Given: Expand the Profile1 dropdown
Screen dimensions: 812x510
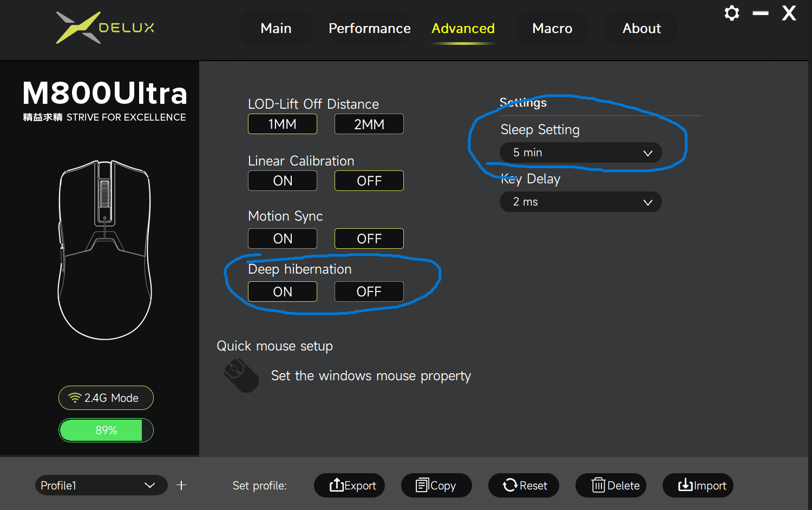Looking at the screenshot, I should point(101,485).
